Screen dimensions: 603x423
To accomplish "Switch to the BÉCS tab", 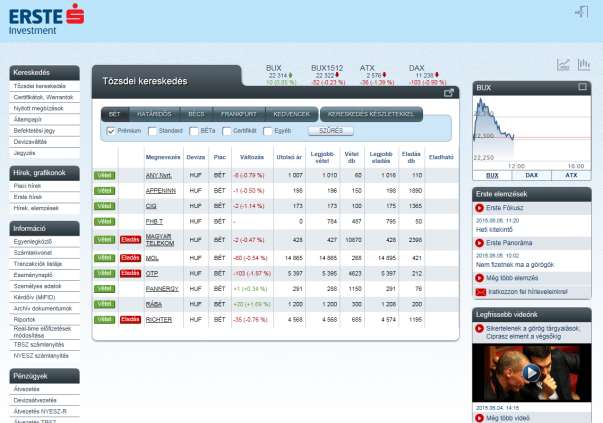I will click(x=196, y=114).
